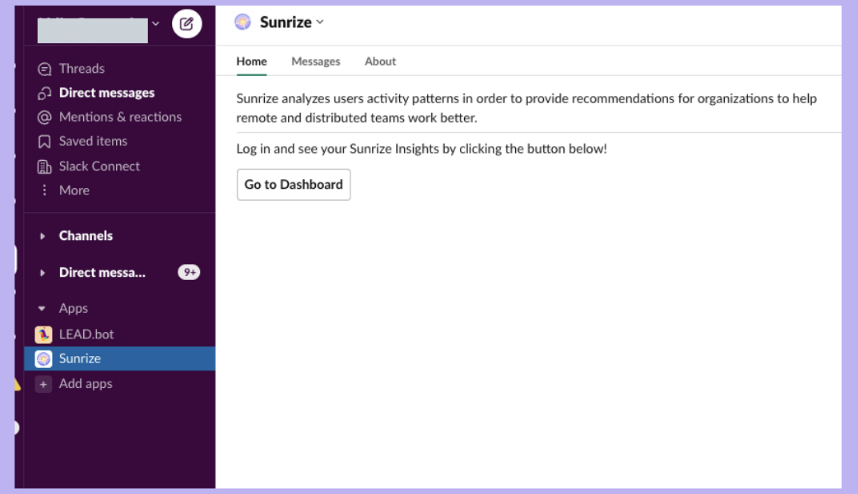Click the Add apps label
This screenshot has width=858, height=494.
pyautogui.click(x=86, y=383)
